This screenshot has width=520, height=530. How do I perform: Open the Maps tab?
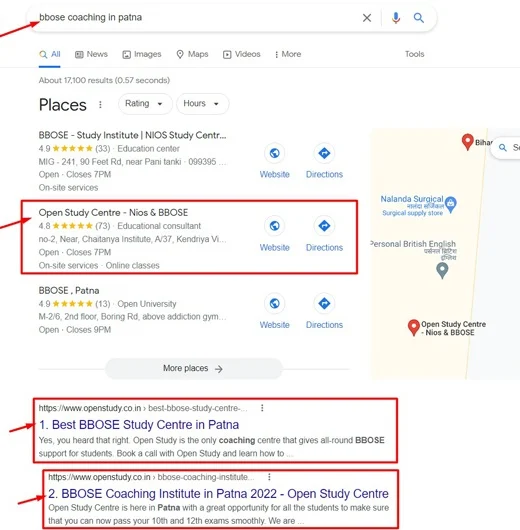pos(192,54)
